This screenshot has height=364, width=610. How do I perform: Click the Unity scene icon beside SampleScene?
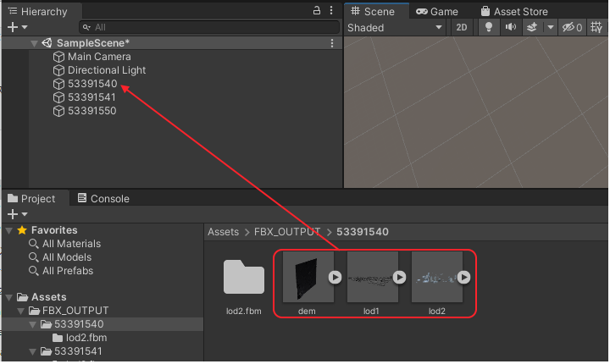tap(47, 43)
